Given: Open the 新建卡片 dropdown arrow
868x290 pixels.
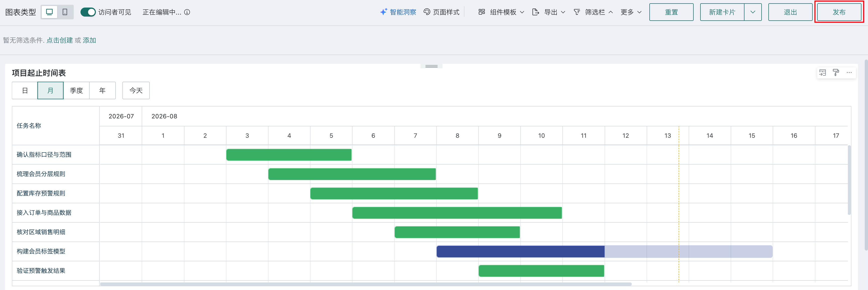Looking at the screenshot, I should click(753, 12).
